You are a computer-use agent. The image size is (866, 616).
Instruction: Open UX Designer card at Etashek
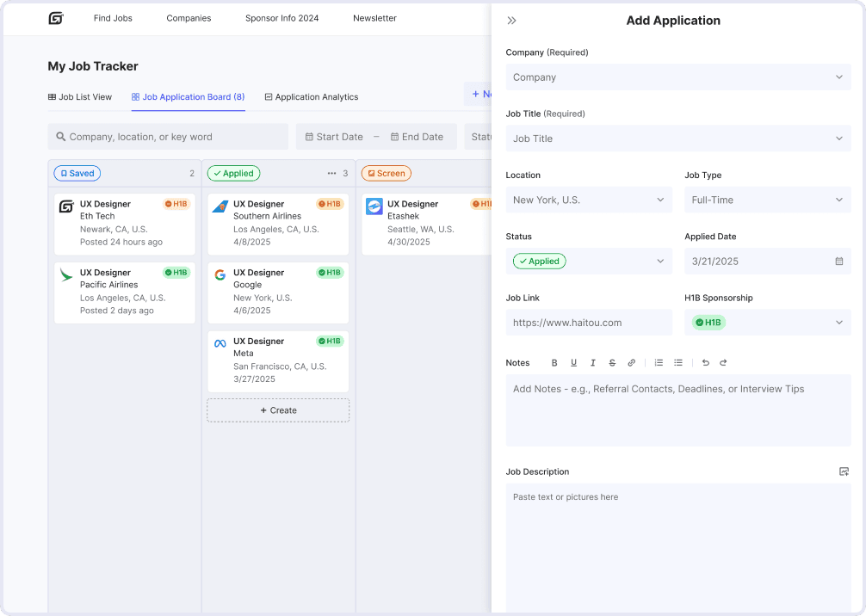pos(426,224)
